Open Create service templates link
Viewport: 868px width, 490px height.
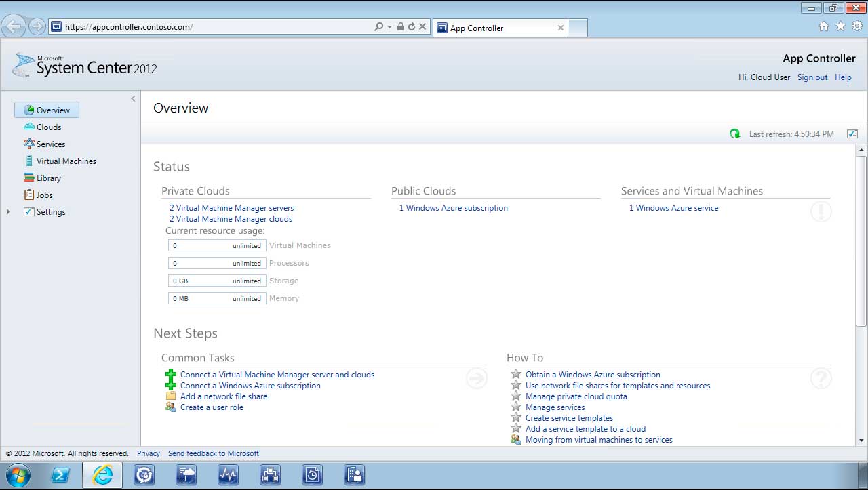point(569,418)
